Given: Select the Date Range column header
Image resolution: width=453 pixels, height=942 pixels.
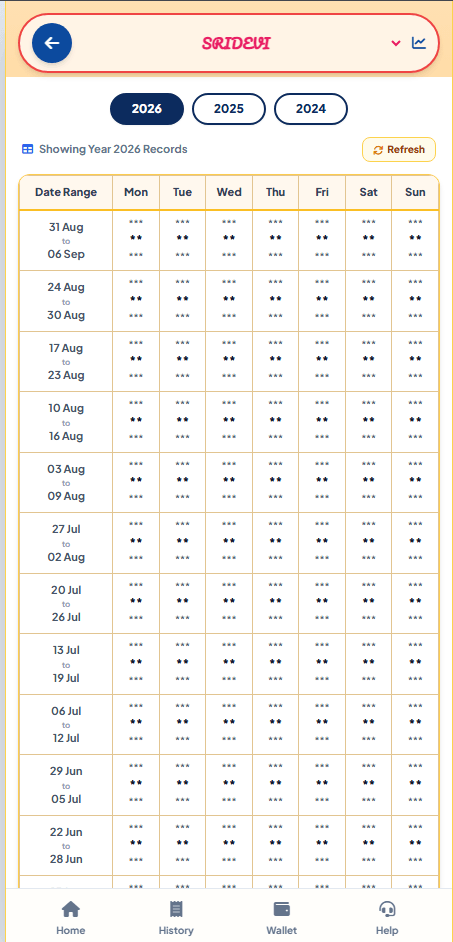Looking at the screenshot, I should click(66, 192).
